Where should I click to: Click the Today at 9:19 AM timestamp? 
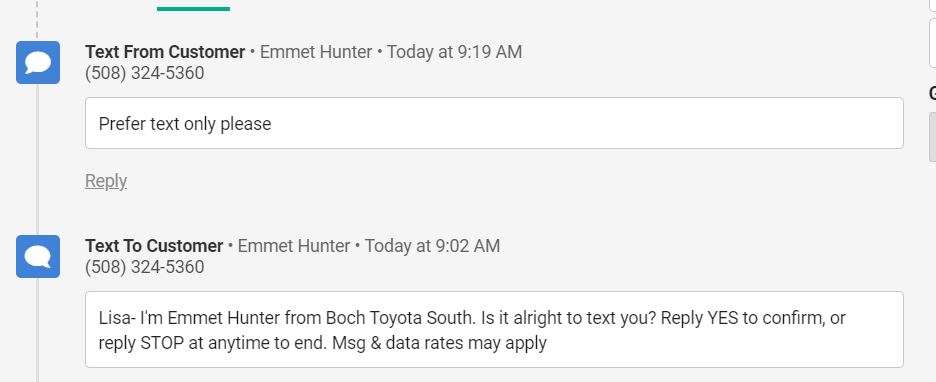click(454, 52)
